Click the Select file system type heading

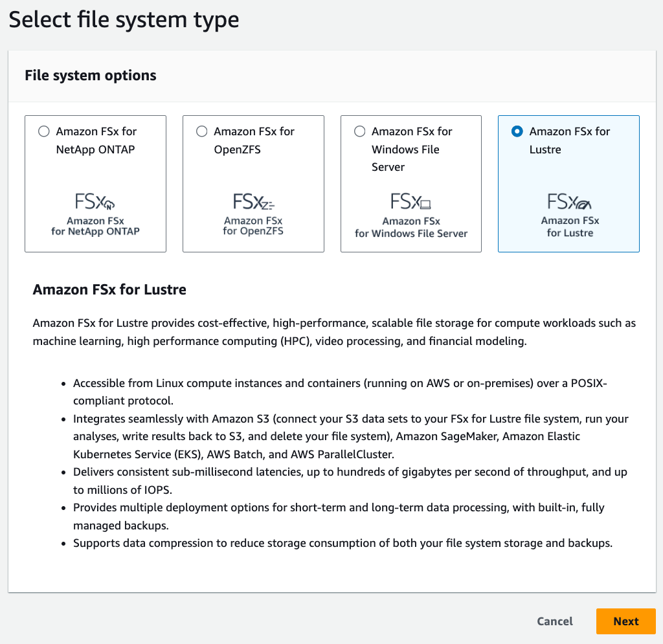tap(123, 19)
